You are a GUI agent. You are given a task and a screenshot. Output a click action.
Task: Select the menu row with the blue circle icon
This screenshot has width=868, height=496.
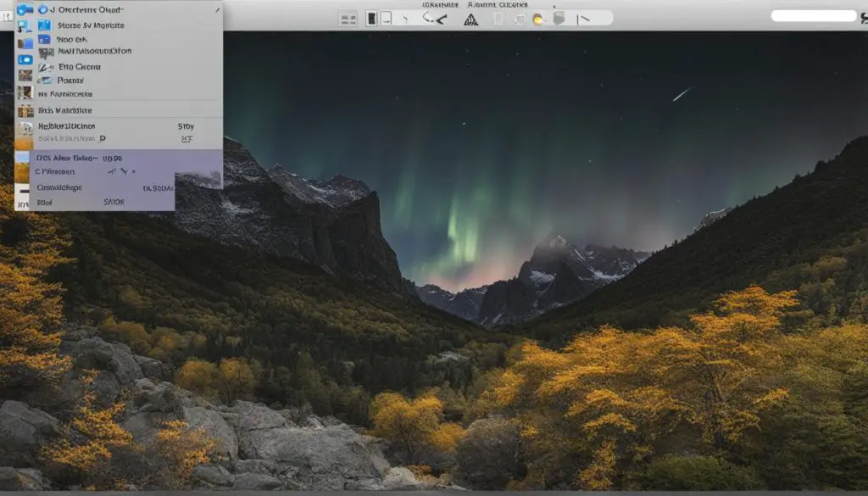[x=129, y=9]
